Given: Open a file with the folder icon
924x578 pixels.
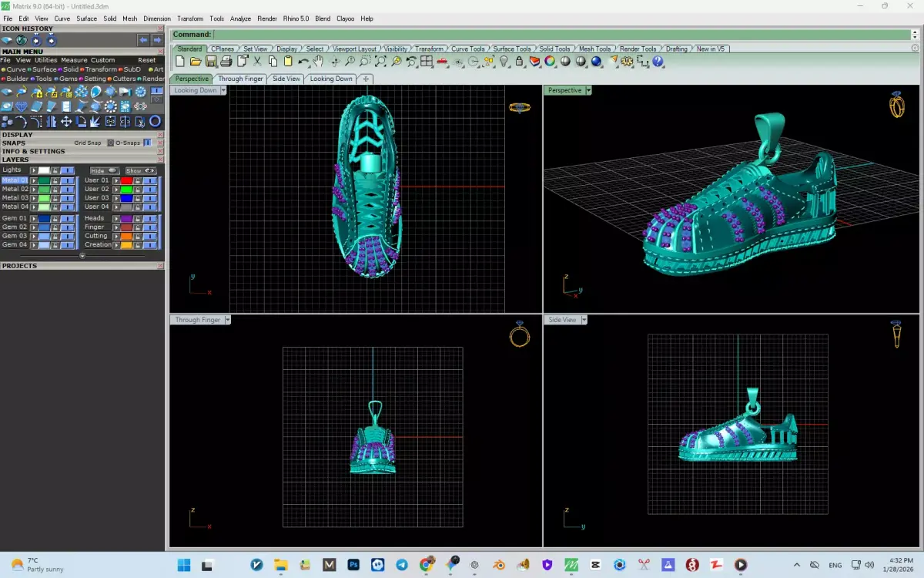Looking at the screenshot, I should 196,61.
